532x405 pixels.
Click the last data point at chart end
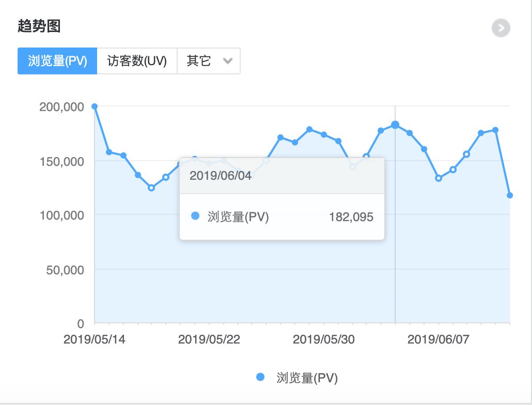coord(510,195)
